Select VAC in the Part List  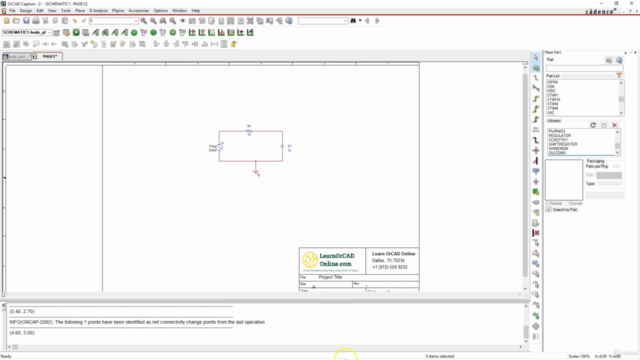[x=551, y=112]
